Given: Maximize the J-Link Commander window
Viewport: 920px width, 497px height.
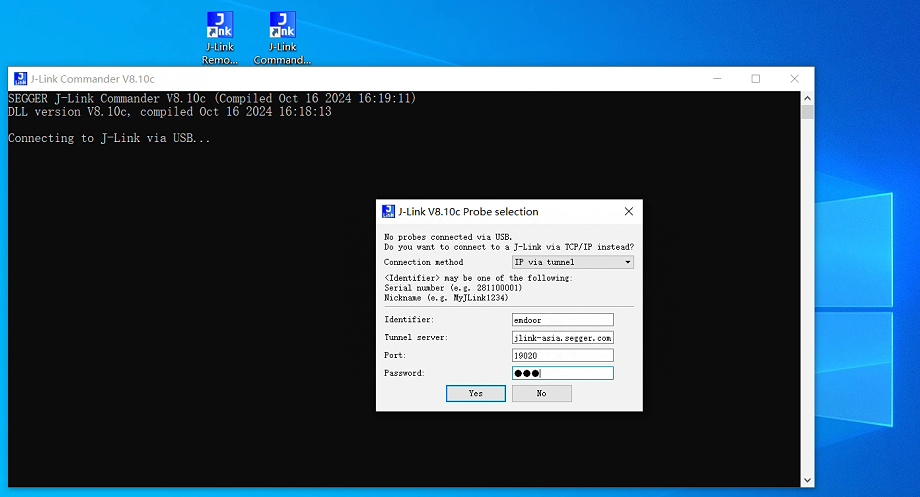Looking at the screenshot, I should (755, 79).
